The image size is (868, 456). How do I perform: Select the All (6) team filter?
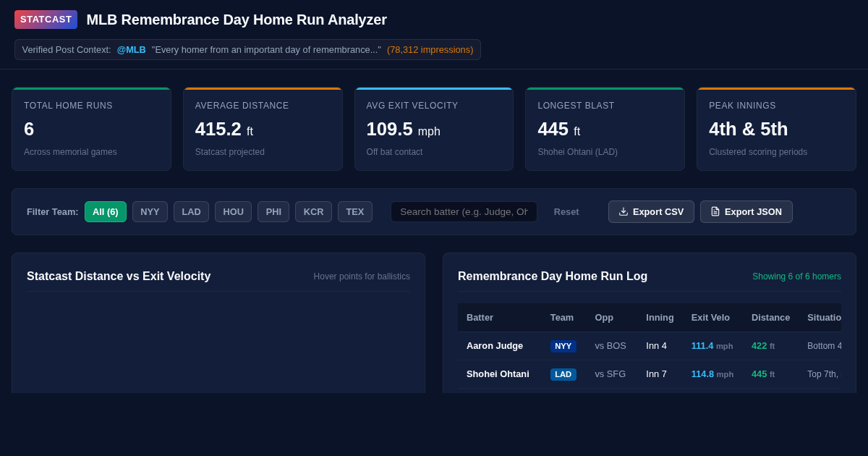(106, 211)
